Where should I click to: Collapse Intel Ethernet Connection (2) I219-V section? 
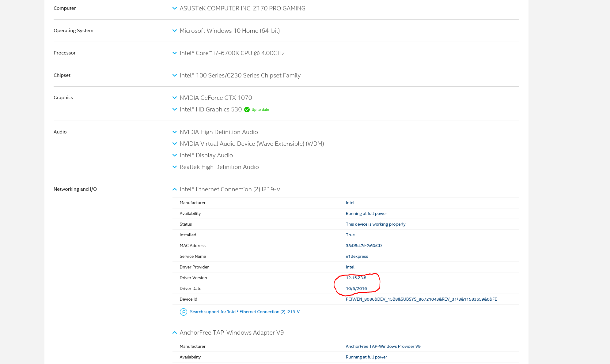(175, 189)
